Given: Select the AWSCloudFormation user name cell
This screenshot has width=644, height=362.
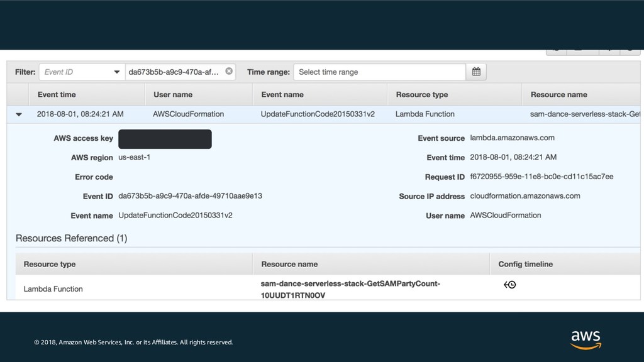Looking at the screenshot, I should coord(189,114).
